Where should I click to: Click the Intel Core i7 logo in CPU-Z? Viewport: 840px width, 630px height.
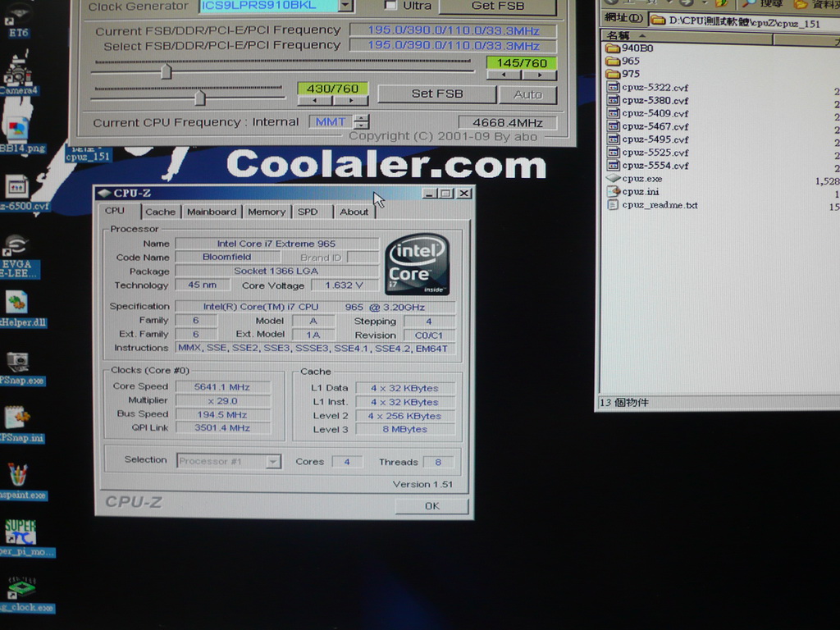[418, 263]
